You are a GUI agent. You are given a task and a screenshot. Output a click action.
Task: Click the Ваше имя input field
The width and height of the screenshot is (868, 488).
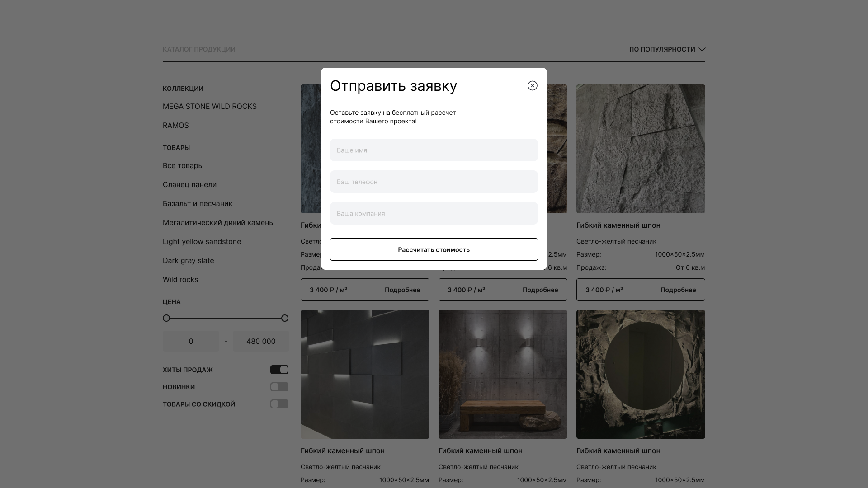(434, 150)
